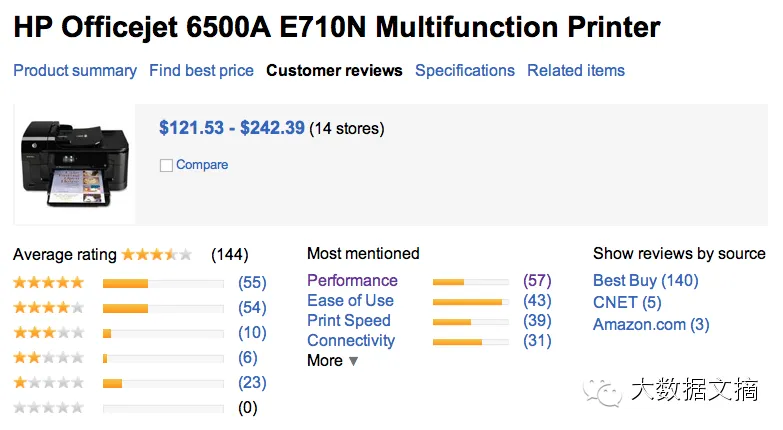This screenshot has width=783, height=430.
Task: Tick the Compare checkbox
Action: point(166,166)
